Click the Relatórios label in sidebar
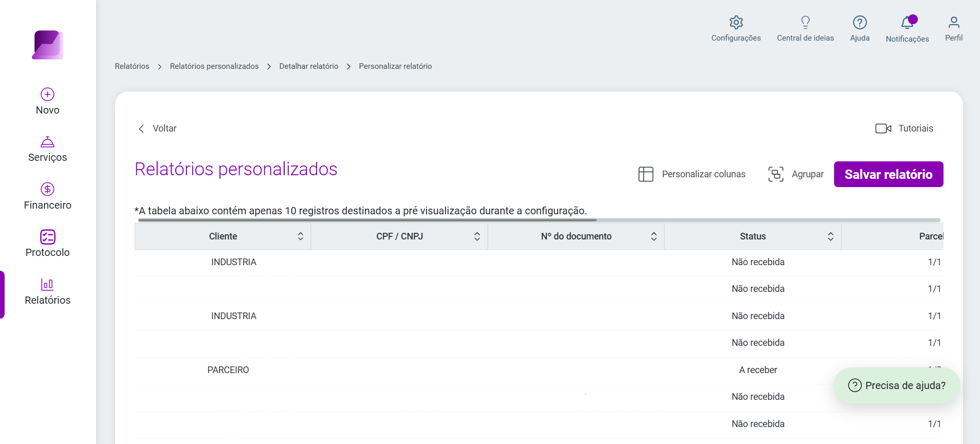 pyautogui.click(x=48, y=300)
